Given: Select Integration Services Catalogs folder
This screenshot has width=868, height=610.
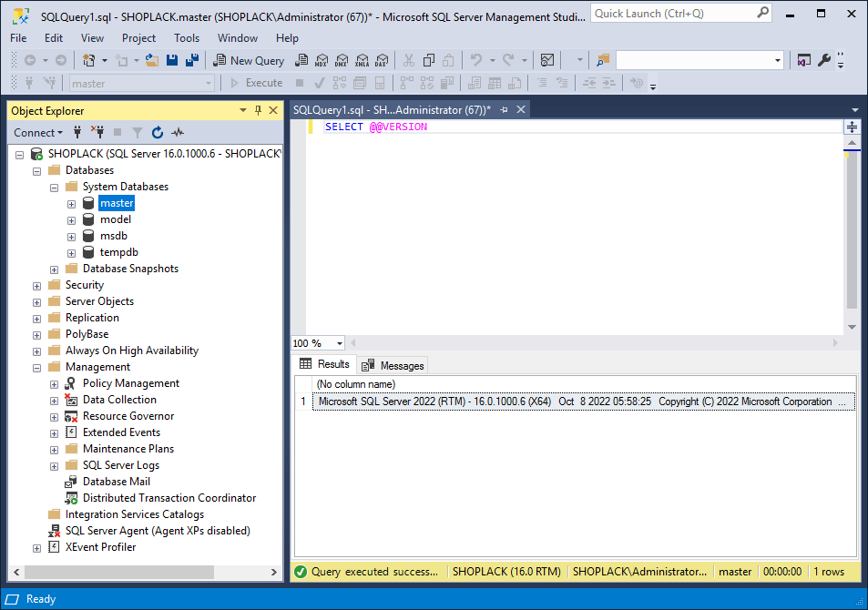Looking at the screenshot, I should [135, 514].
